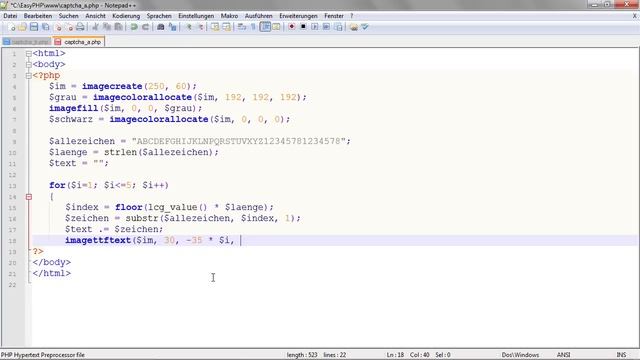This screenshot has height=360, width=640.
Task: Click the Close All documents toolbar icon
Action: [69, 27]
